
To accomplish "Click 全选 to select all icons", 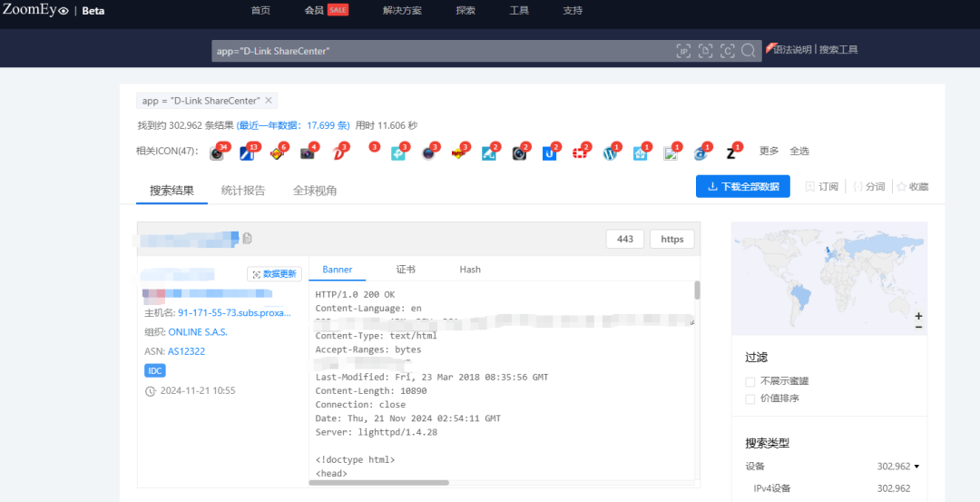I will (799, 151).
